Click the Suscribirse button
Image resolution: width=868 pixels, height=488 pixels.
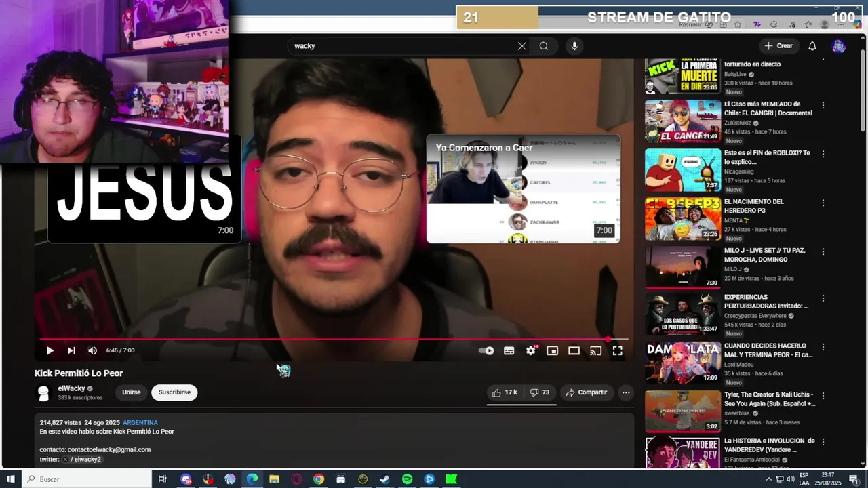(174, 392)
